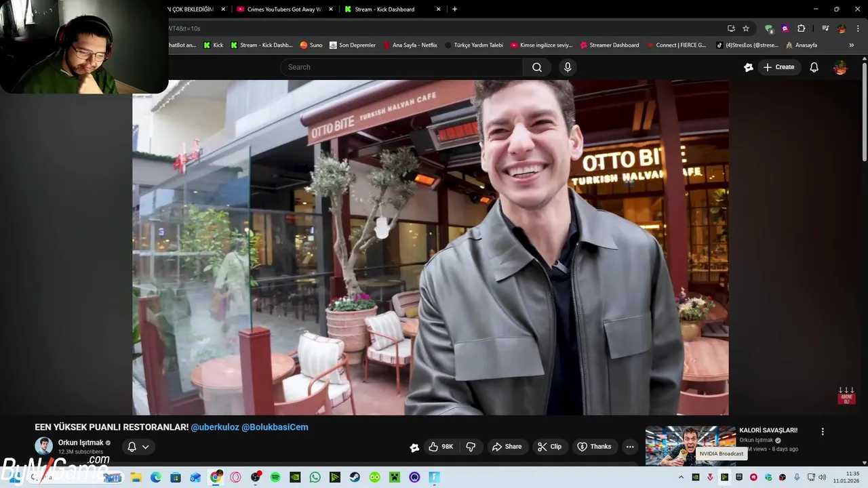Image resolution: width=868 pixels, height=488 pixels.
Task: Click the Create button
Action: point(778,67)
